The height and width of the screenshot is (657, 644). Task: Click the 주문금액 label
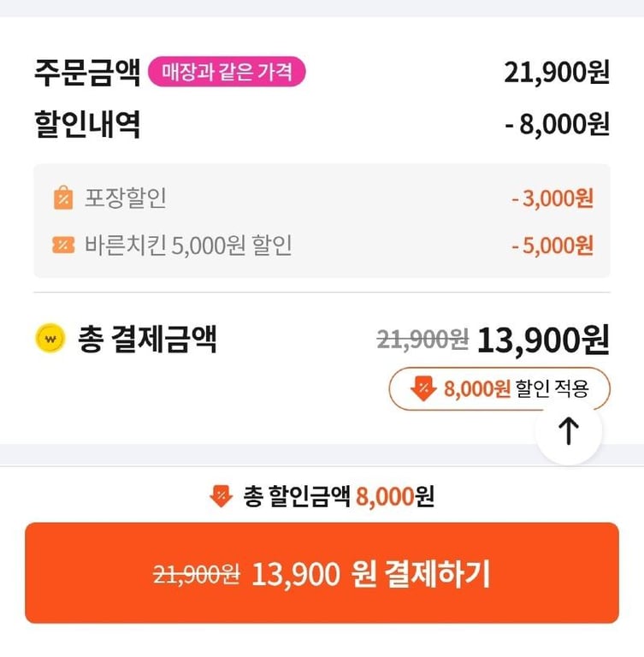click(x=87, y=73)
